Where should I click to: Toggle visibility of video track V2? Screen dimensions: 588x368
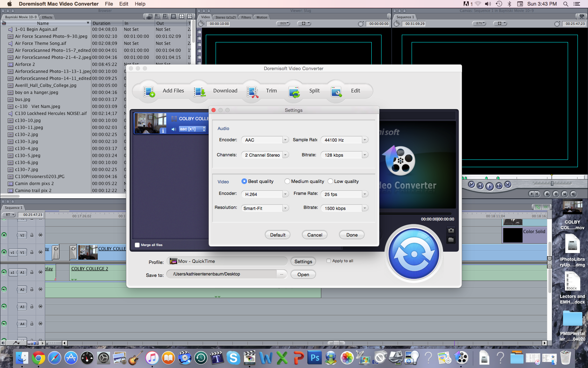point(4,235)
